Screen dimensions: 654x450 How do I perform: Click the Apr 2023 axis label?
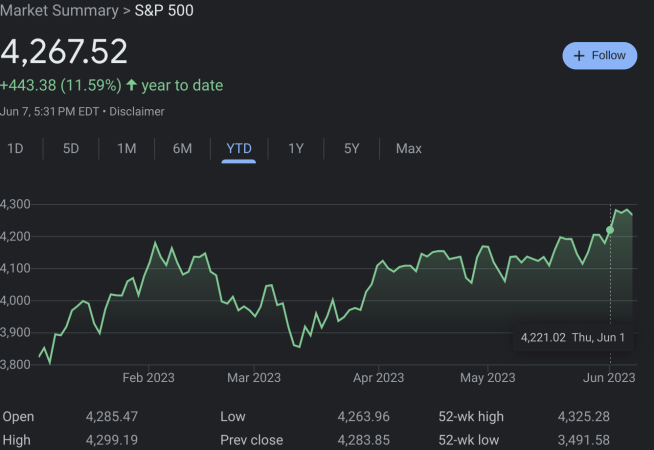click(379, 378)
